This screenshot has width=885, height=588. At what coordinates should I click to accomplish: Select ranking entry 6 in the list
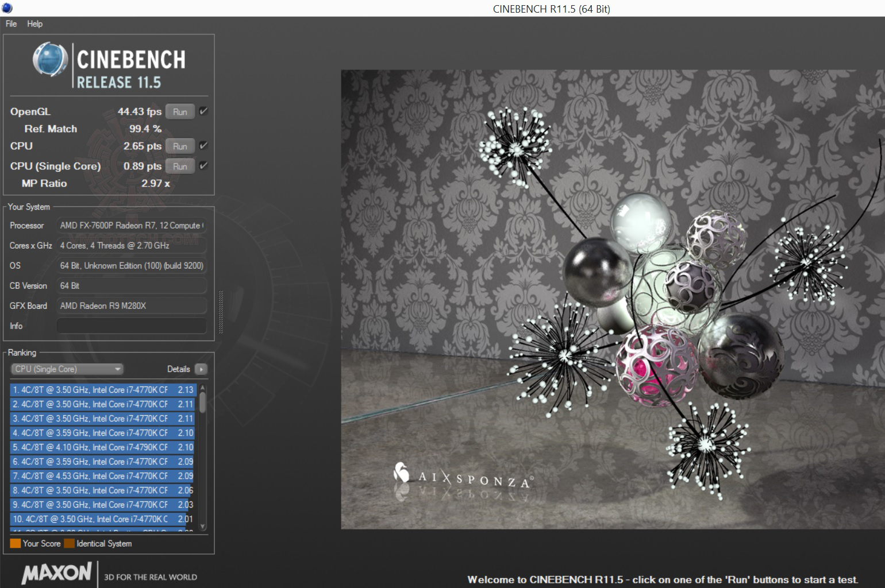click(x=103, y=462)
